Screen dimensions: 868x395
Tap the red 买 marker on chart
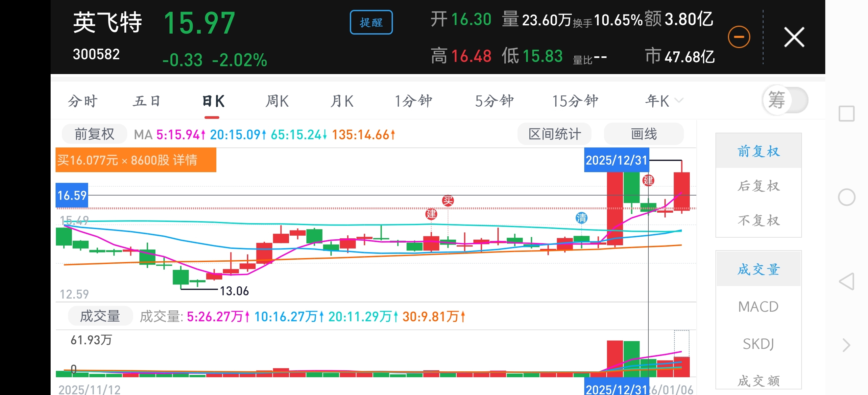pos(447,200)
